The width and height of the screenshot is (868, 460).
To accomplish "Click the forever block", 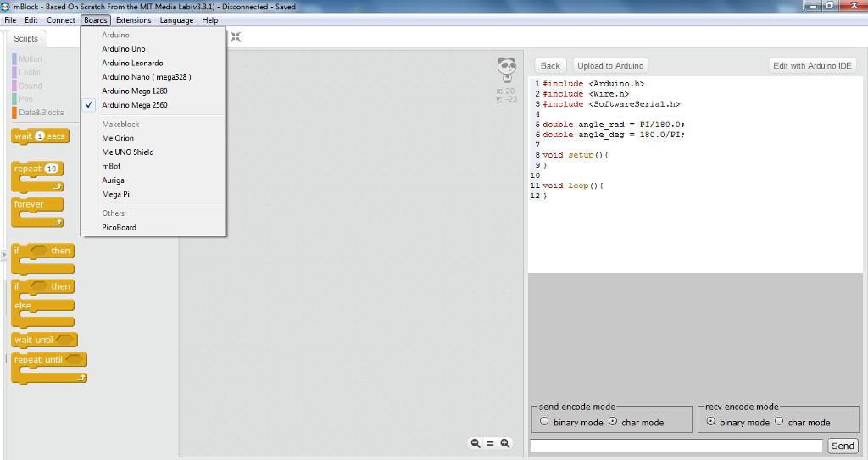I will click(x=37, y=212).
